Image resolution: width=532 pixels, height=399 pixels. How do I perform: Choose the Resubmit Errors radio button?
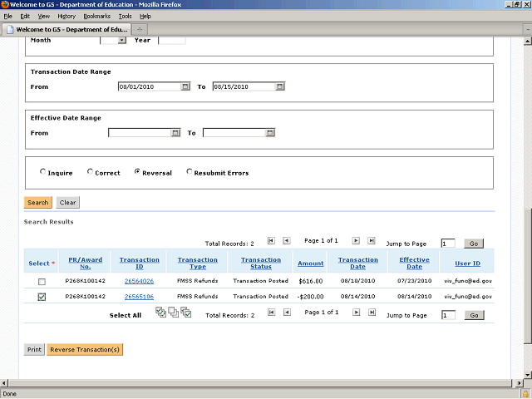tap(190, 172)
